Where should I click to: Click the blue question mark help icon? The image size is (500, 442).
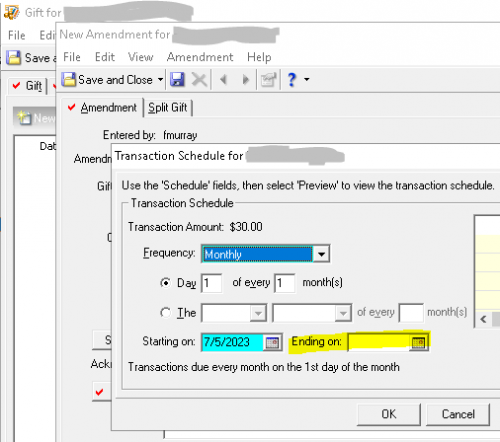[292, 80]
